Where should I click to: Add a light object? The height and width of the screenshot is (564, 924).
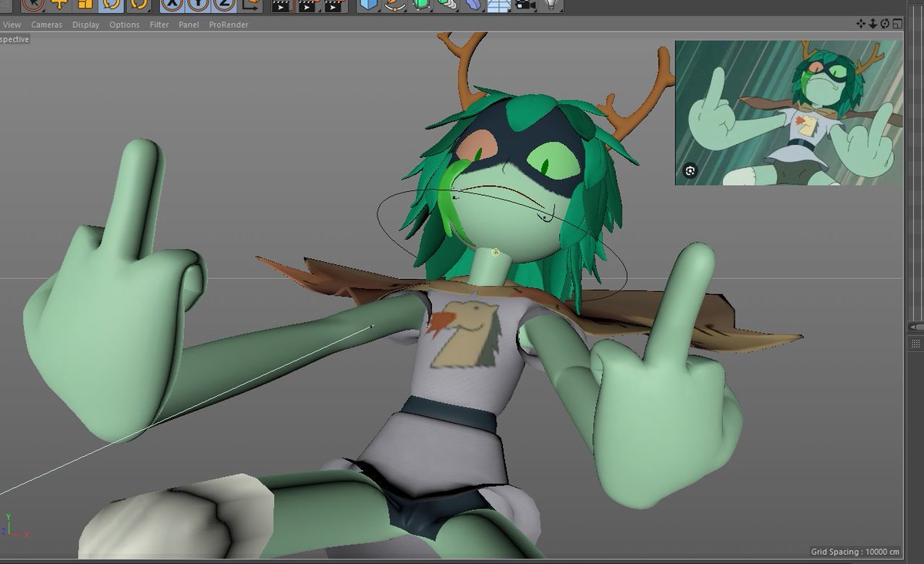tap(551, 5)
